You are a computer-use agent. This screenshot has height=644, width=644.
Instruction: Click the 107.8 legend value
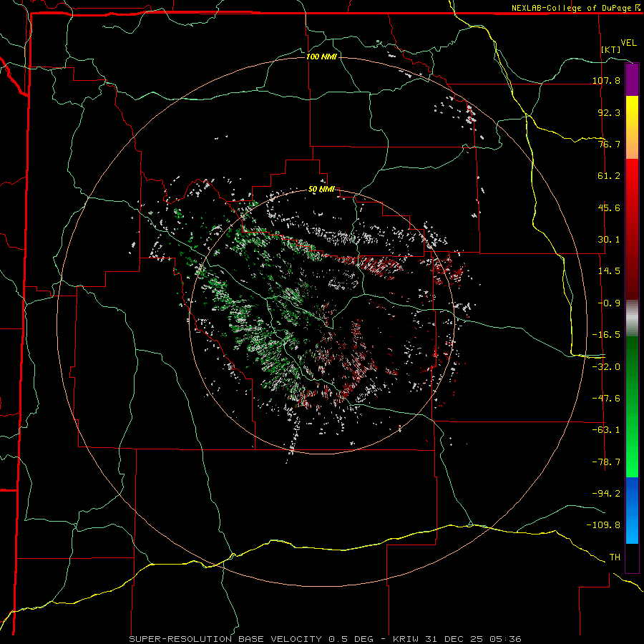click(606, 80)
